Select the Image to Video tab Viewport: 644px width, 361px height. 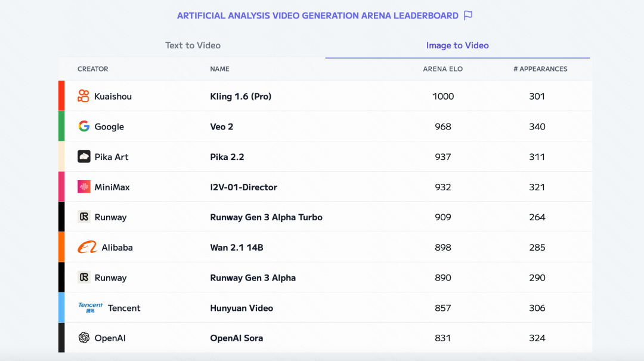click(457, 45)
